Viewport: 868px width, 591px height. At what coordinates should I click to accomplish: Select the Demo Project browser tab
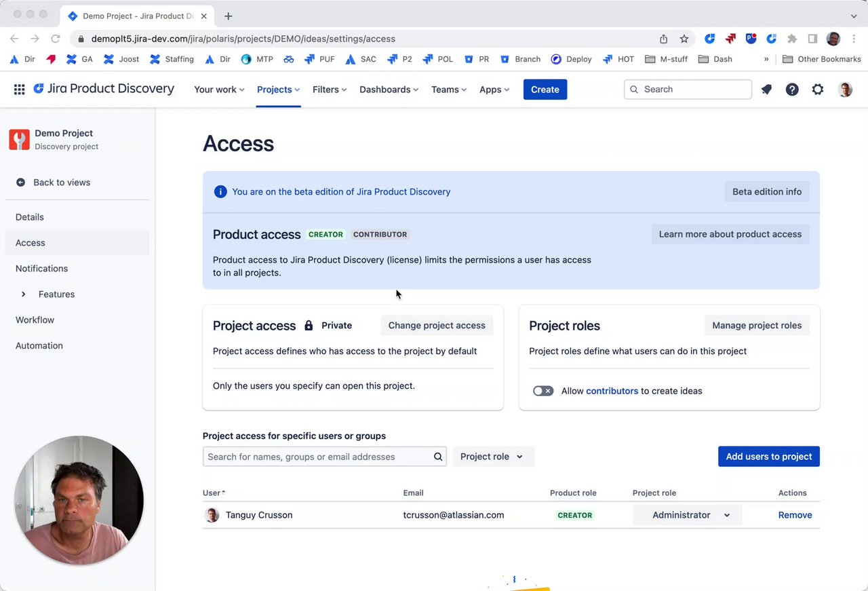click(137, 16)
